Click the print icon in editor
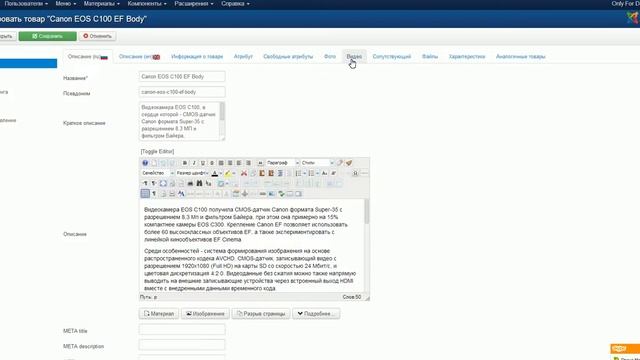This screenshot has width=640, height=360. tap(190, 183)
